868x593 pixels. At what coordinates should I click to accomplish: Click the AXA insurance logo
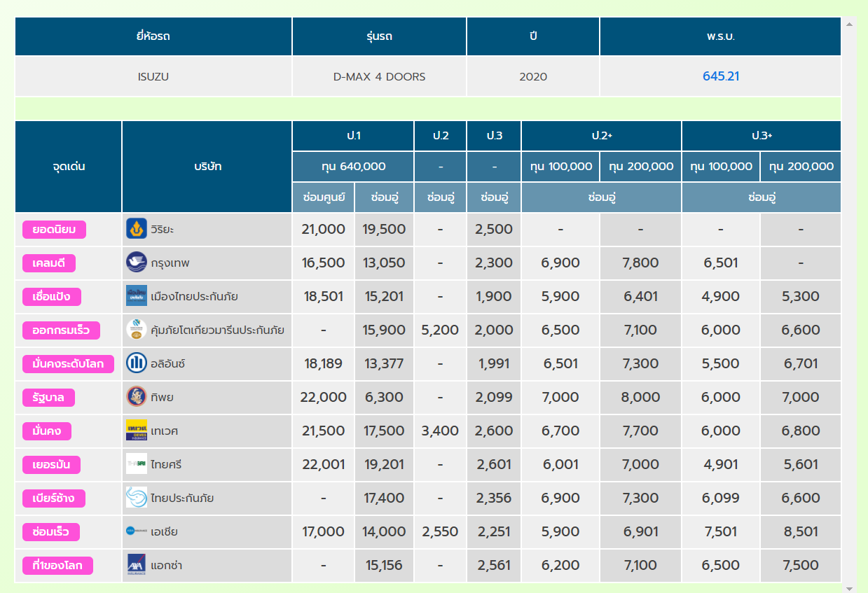click(137, 565)
